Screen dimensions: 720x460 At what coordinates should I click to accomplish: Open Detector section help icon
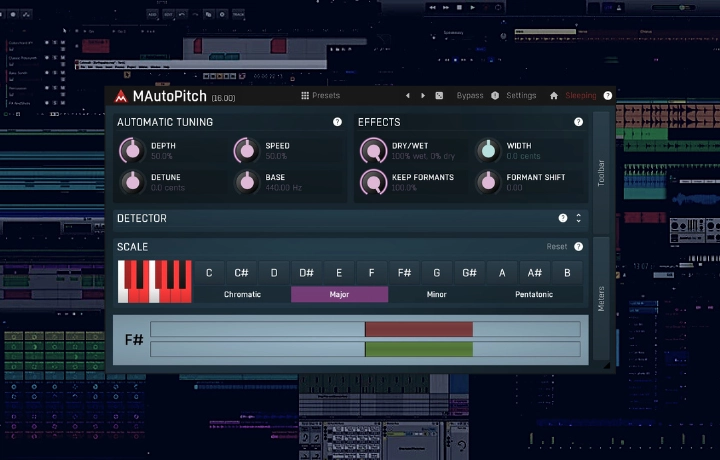[562, 218]
